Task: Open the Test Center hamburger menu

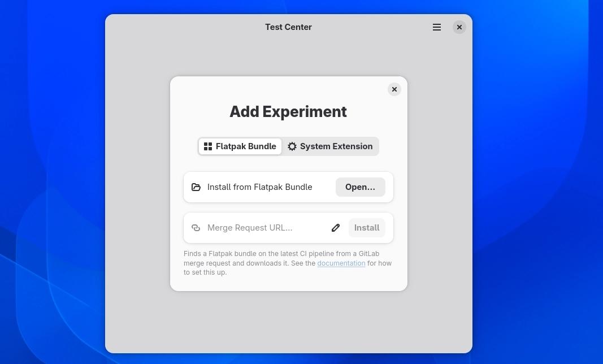Action: (x=436, y=27)
